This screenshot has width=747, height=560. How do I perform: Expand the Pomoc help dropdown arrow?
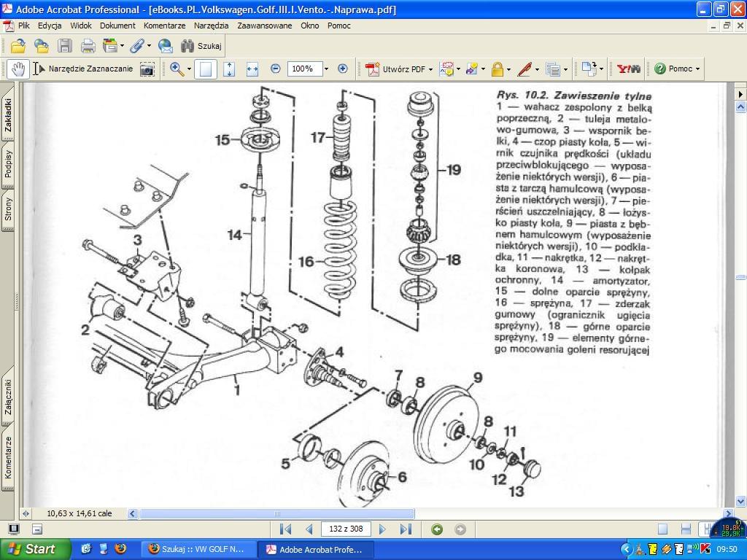click(697, 69)
